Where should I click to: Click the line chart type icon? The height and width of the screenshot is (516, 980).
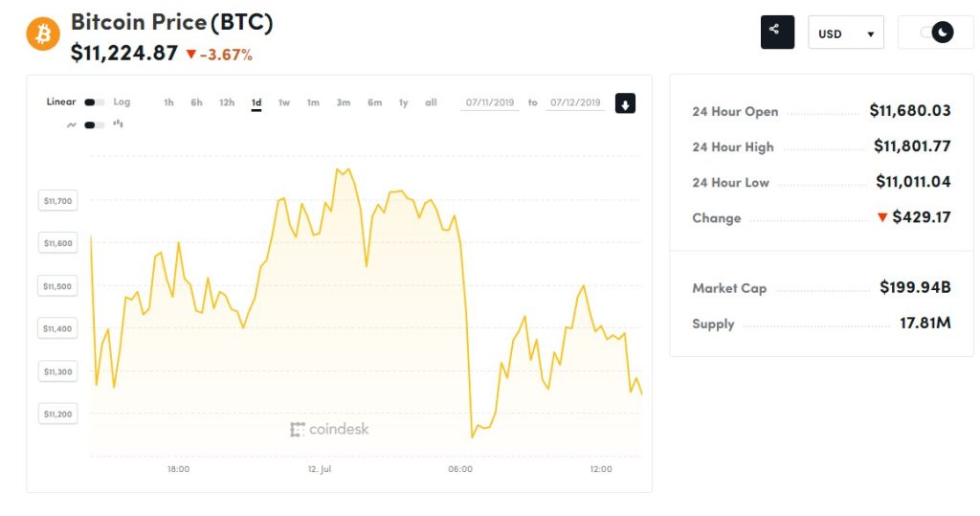71,124
